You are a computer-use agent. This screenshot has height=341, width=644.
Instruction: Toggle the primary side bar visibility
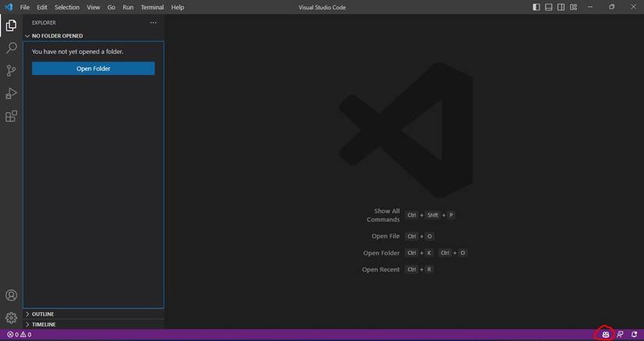[536, 7]
